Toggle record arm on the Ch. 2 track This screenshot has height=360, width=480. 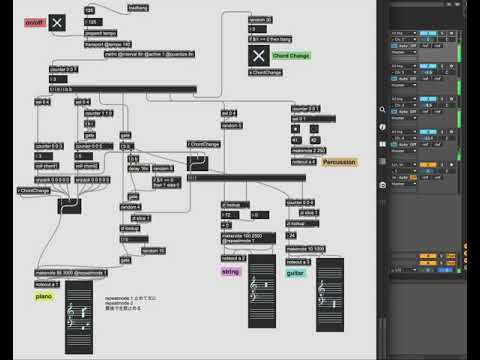451,33
